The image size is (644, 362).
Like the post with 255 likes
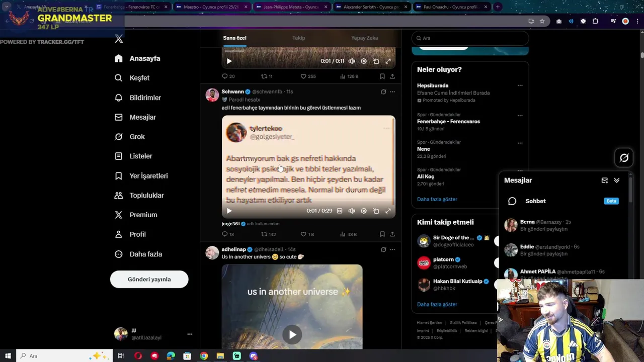[x=308, y=76]
